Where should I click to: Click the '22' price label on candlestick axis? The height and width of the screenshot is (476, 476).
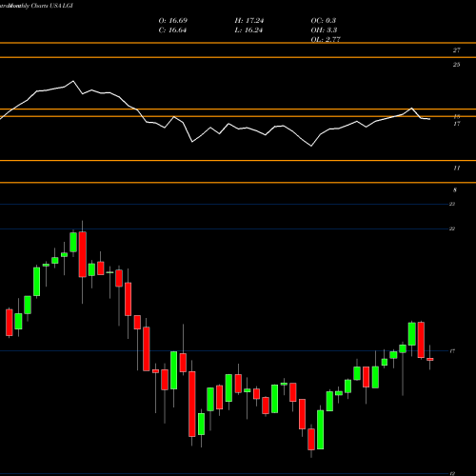click(x=452, y=228)
